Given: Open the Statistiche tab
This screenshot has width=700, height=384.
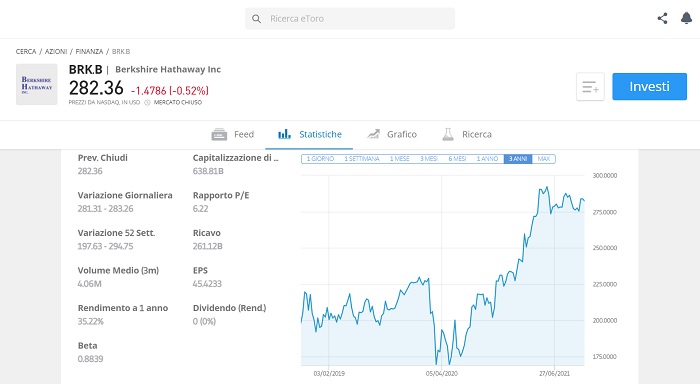Looking at the screenshot, I should 309,134.
